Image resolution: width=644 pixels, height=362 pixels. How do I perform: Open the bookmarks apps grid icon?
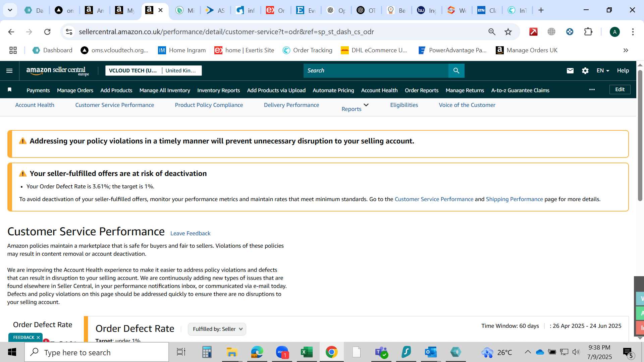tap(13, 50)
